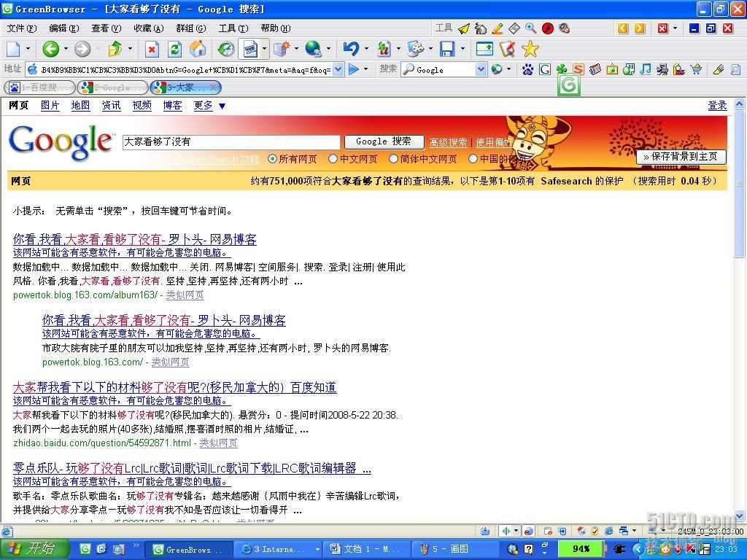Image resolution: width=747 pixels, height=560 pixels.
Task: Click the Google 搜索 button
Action: pos(384,141)
